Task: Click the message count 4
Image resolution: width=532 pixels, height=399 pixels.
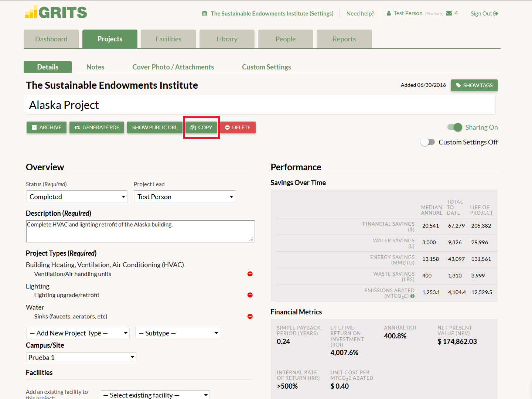Action: [x=456, y=13]
